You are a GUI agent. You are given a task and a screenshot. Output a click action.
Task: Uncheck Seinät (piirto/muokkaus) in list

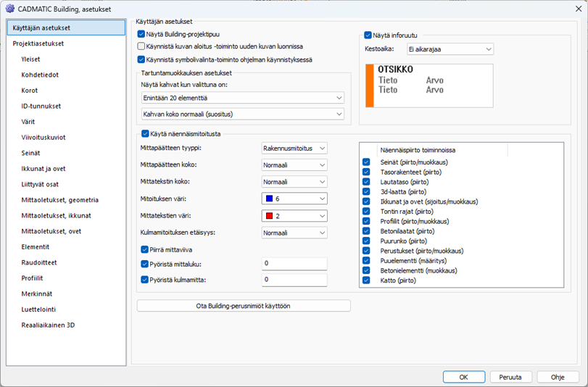(366, 162)
